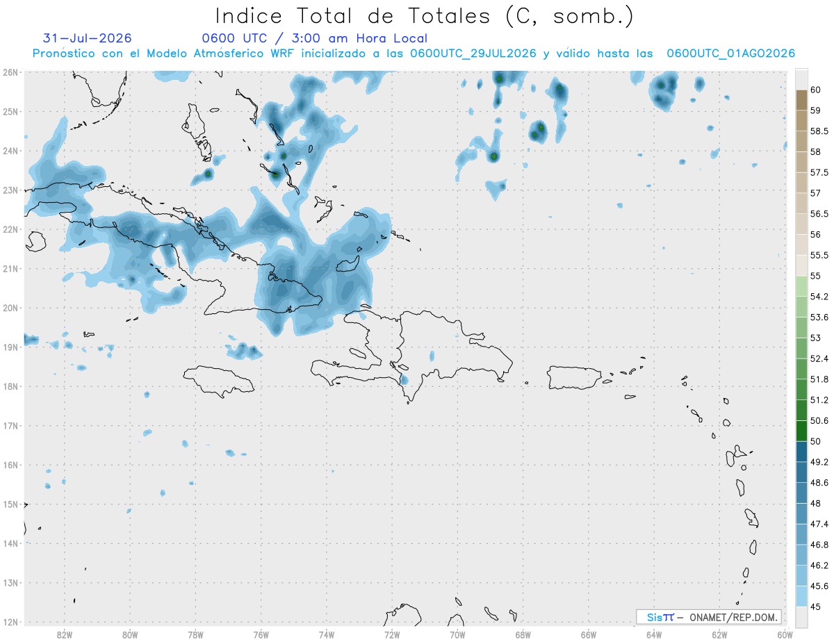Click the longitude label "68W"

click(523, 634)
